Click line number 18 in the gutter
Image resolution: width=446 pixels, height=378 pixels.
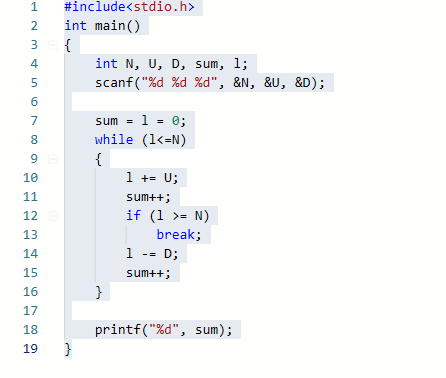tap(30, 330)
